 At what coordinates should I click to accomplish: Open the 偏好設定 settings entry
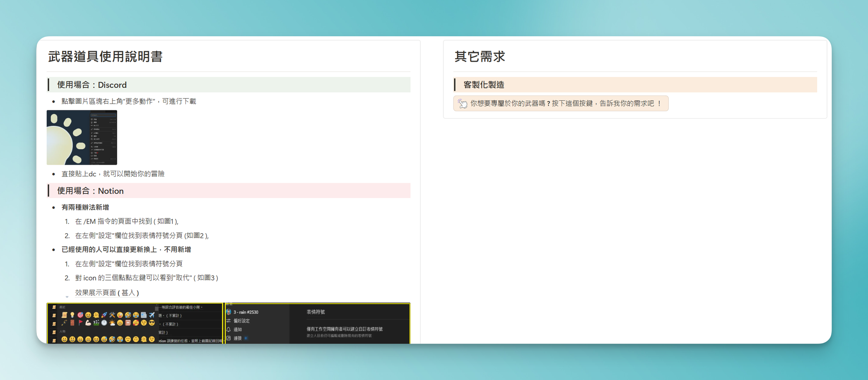(241, 321)
